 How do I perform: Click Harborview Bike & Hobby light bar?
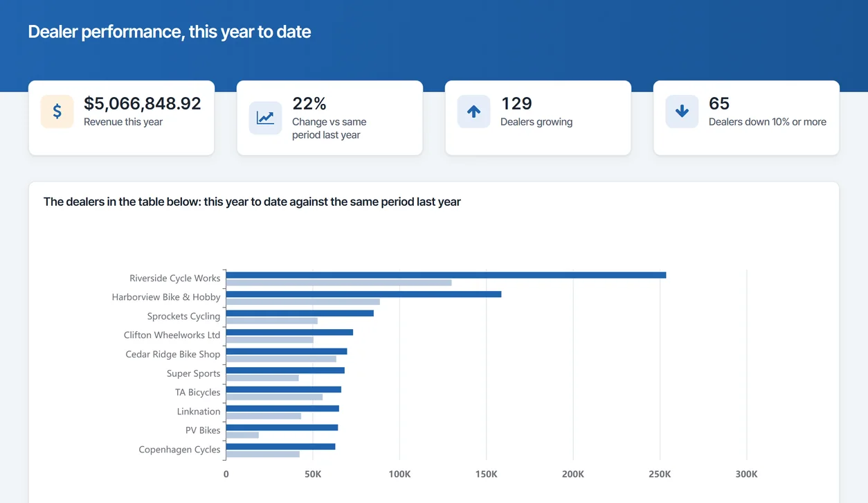click(x=303, y=302)
